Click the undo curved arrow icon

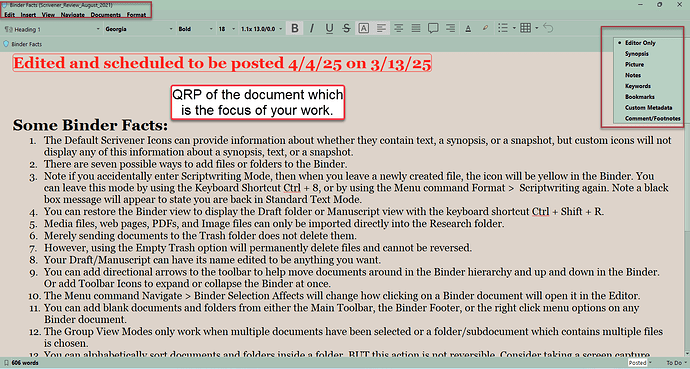click(x=548, y=28)
